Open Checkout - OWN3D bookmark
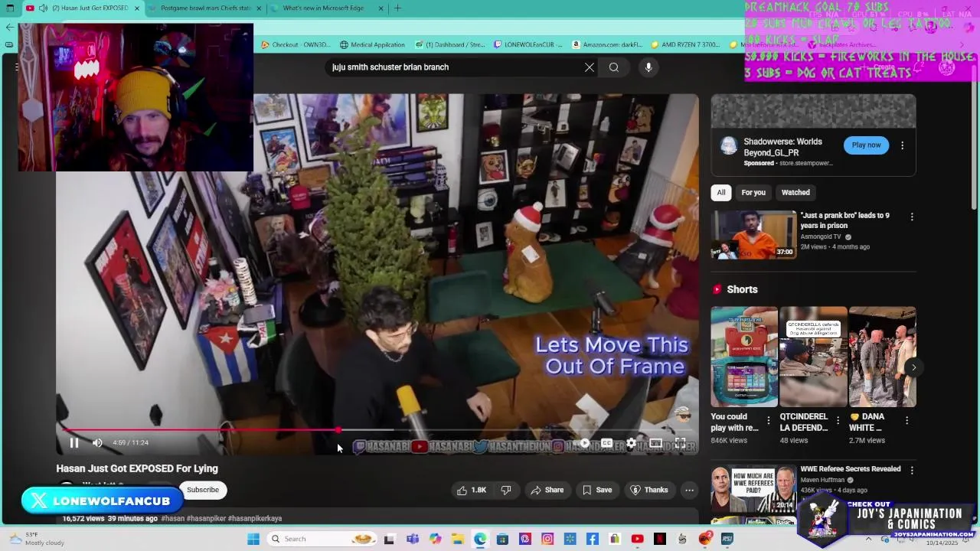This screenshot has height=551, width=980. (296, 44)
